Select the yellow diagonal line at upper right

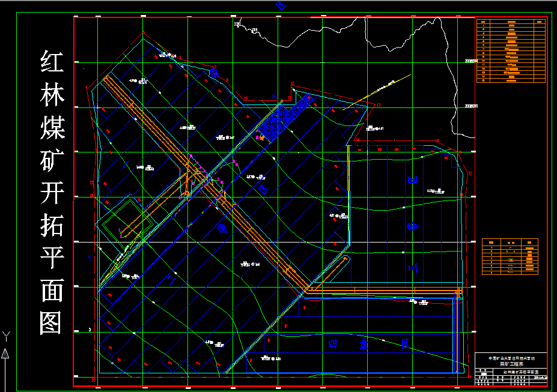(x=377, y=92)
